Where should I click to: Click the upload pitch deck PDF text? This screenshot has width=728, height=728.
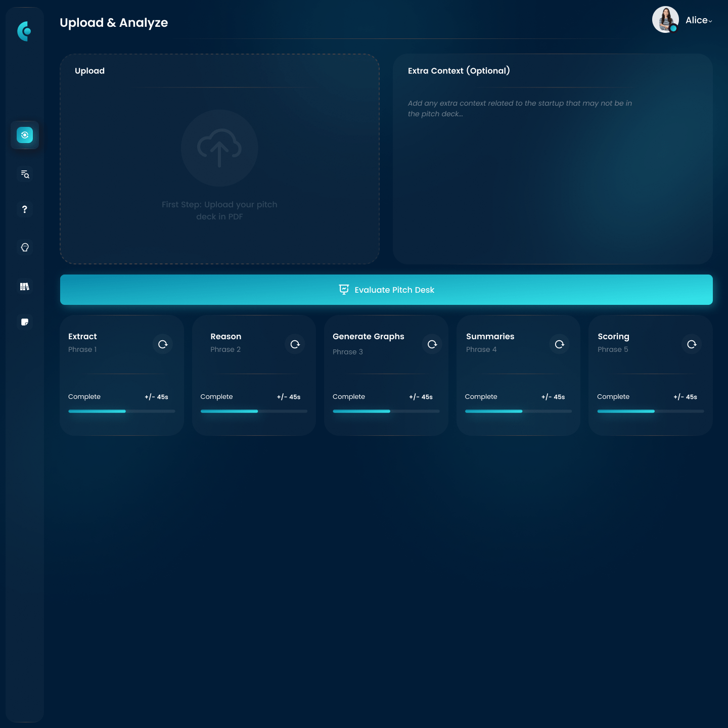coord(219,210)
